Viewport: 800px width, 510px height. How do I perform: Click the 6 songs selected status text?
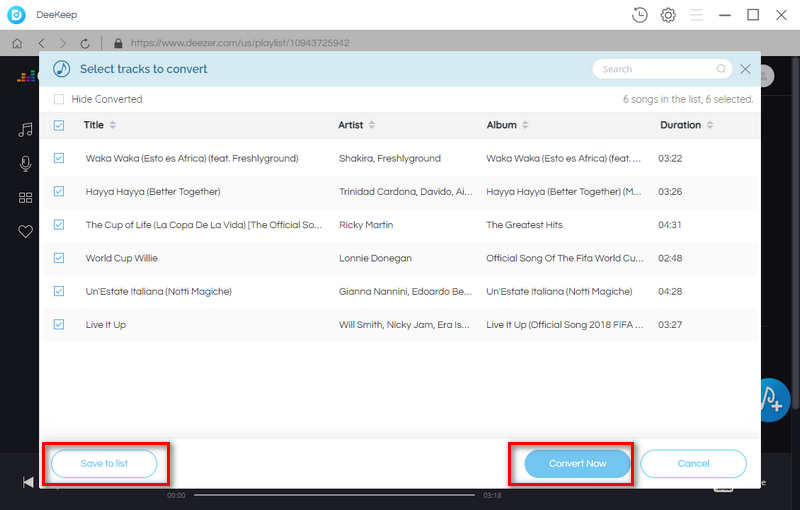pos(688,99)
